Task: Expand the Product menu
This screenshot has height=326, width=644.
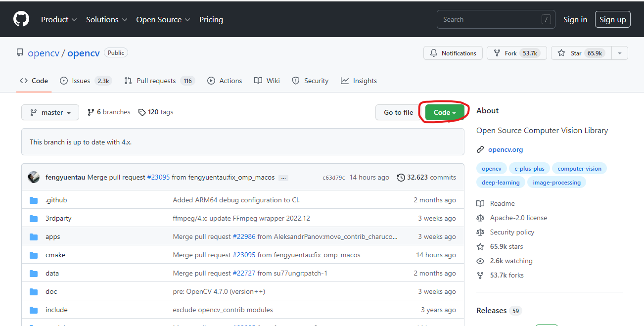Action: click(58, 20)
